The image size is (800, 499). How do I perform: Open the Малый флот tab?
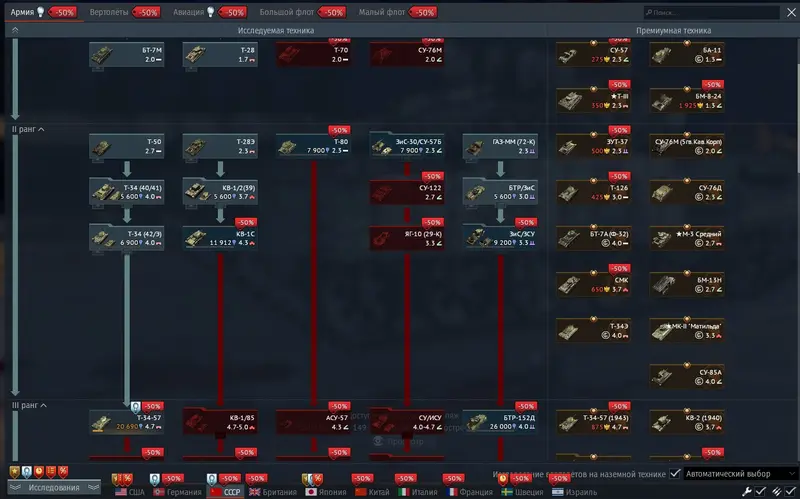(x=381, y=12)
